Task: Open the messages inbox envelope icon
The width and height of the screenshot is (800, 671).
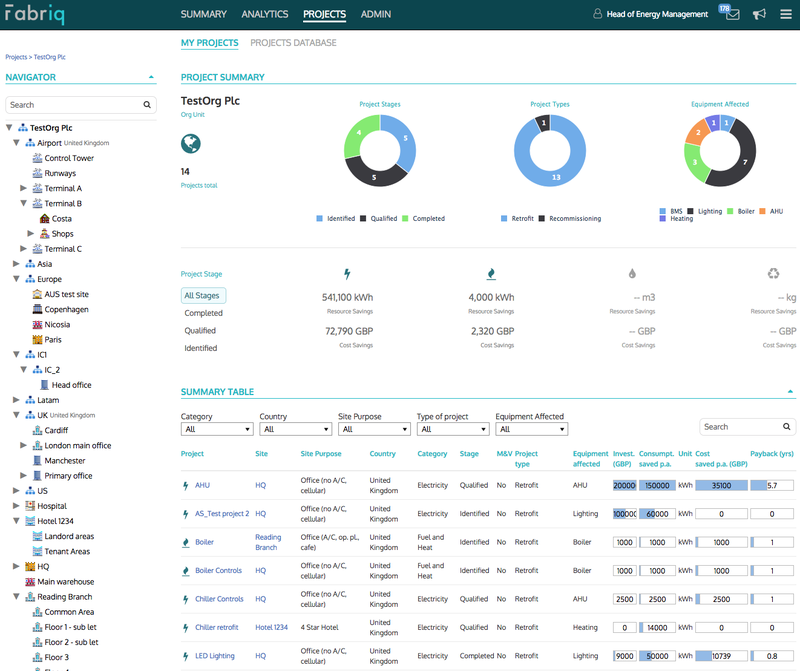Action: tap(733, 14)
